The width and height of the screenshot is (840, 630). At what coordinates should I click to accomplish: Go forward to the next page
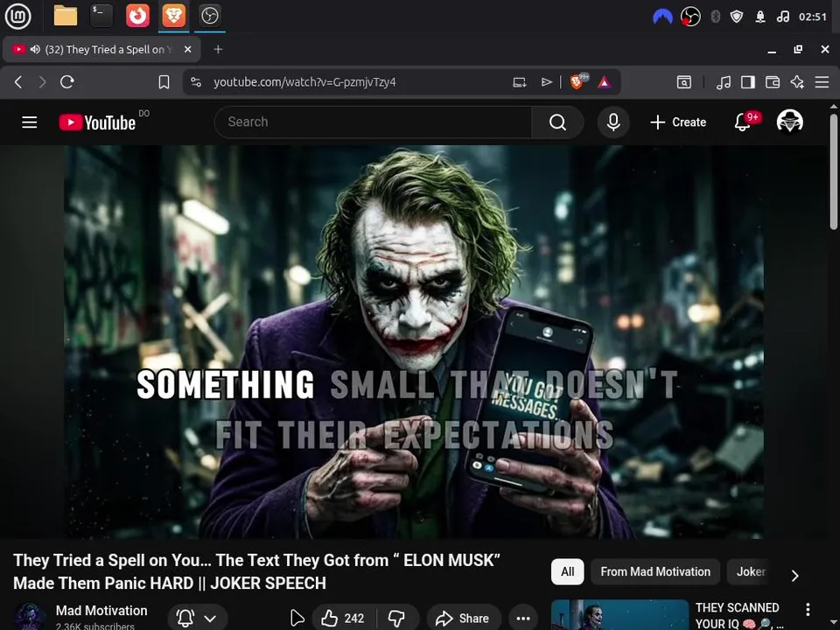tap(42, 82)
